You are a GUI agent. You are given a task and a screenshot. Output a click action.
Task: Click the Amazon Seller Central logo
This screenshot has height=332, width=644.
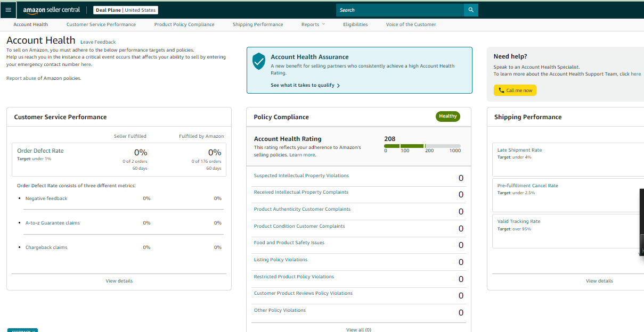click(51, 10)
